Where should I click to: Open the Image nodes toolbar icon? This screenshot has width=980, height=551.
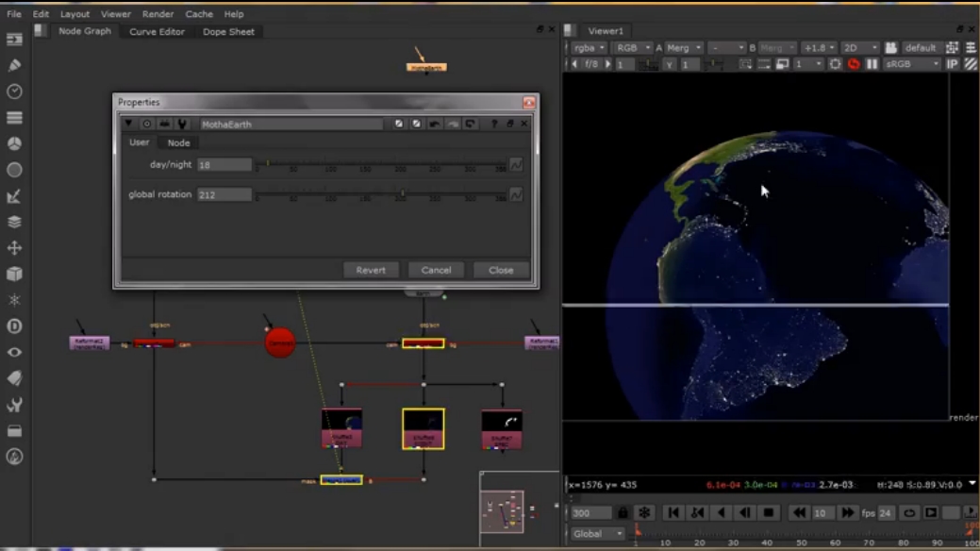[x=14, y=40]
